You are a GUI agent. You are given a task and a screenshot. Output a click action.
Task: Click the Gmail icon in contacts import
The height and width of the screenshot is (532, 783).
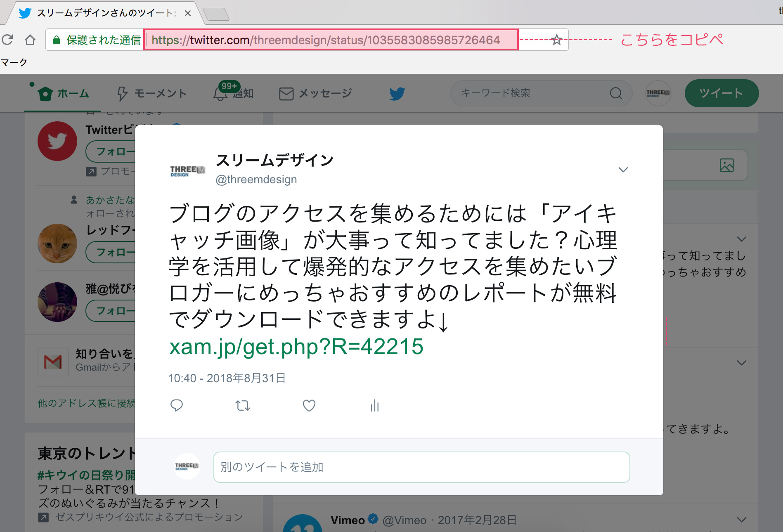[x=53, y=362]
